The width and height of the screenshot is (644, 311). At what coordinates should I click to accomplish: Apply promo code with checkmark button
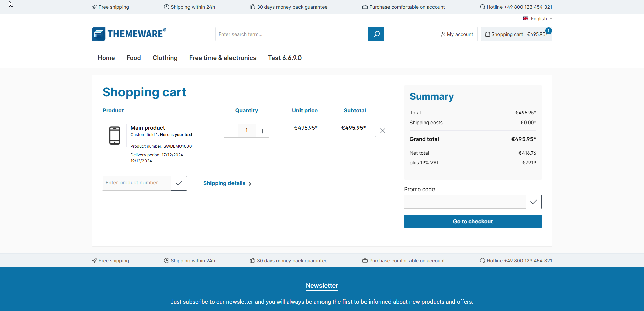click(x=533, y=202)
